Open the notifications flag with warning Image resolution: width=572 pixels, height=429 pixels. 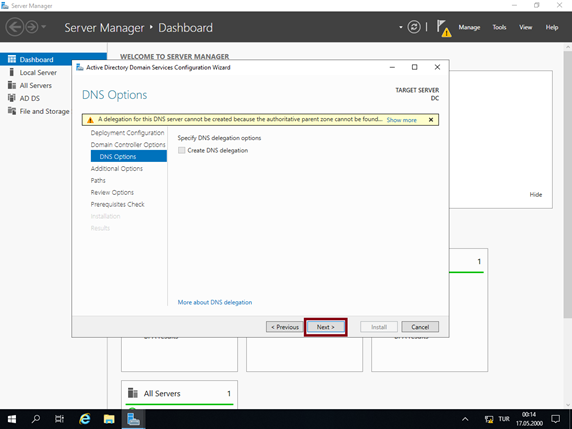444,28
